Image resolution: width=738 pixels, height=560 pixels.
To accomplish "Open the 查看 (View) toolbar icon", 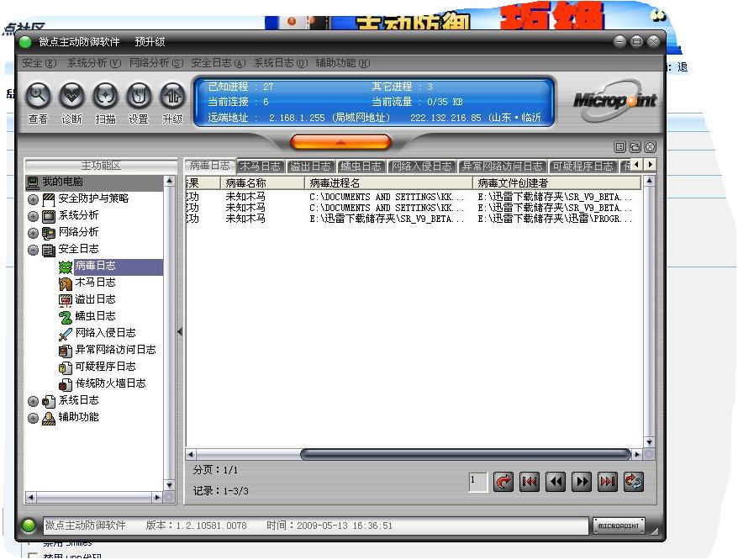I will tap(38, 96).
